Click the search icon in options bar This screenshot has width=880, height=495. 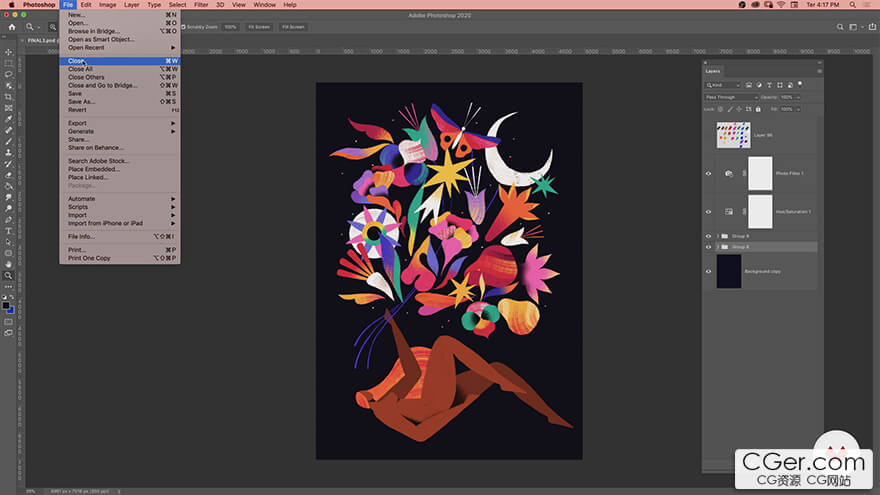(840, 27)
